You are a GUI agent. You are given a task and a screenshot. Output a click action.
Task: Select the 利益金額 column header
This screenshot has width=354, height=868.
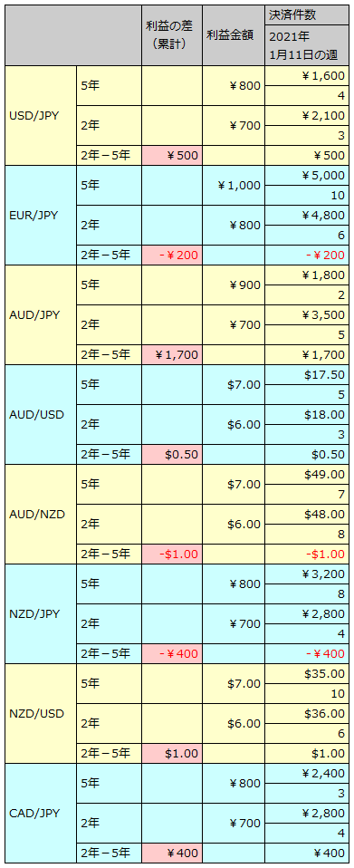click(234, 35)
